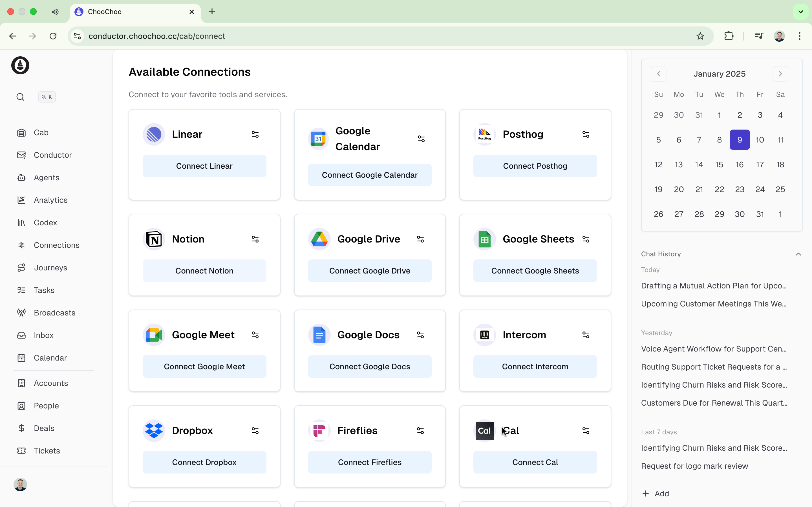Open the Notion connection settings icon
Screen dimensions: 812x507
(x=255, y=239)
